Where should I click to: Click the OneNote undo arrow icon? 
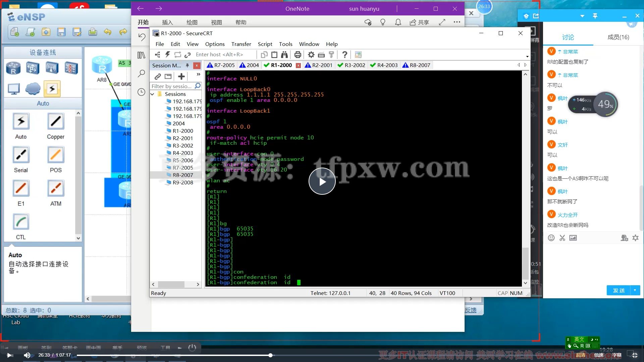click(142, 37)
